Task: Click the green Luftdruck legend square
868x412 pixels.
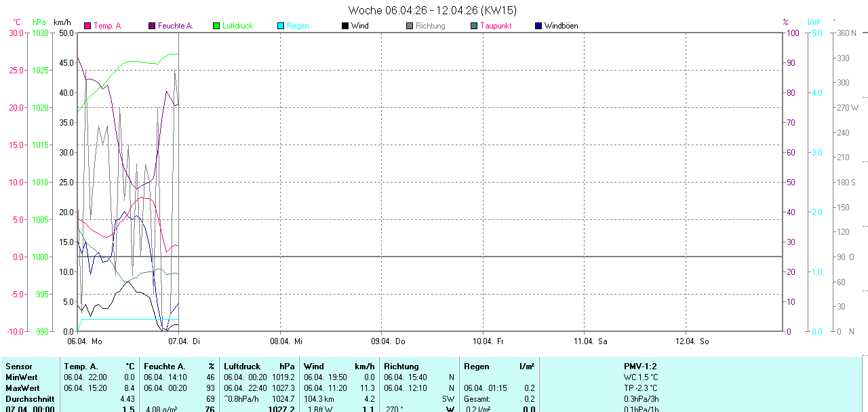Action: pos(216,26)
